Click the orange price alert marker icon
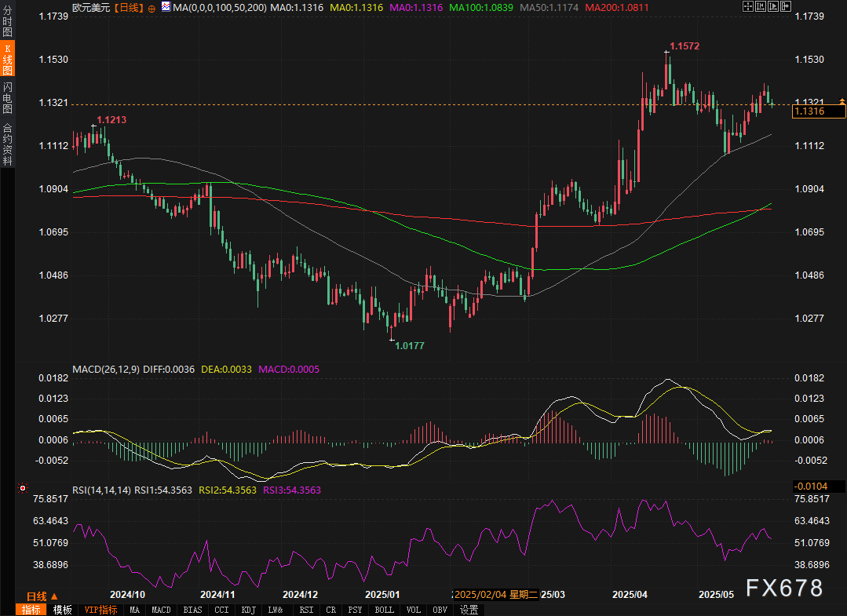The width and height of the screenshot is (847, 616). [842, 102]
